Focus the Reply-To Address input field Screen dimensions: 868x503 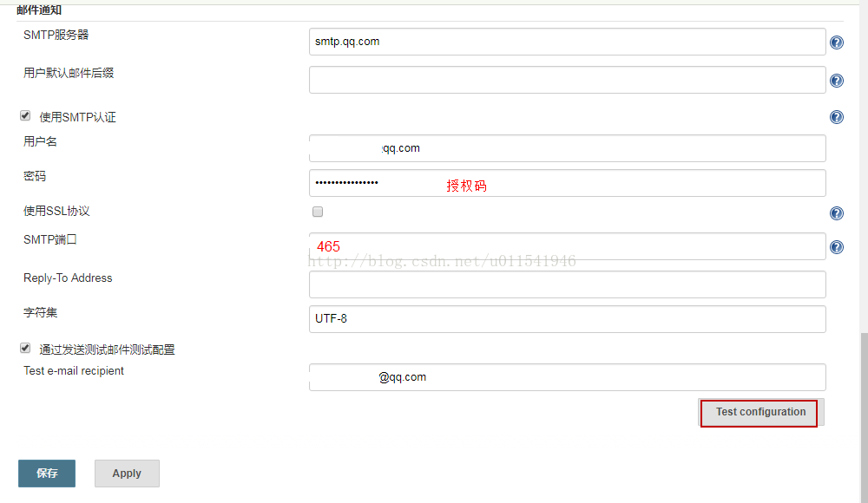point(564,284)
